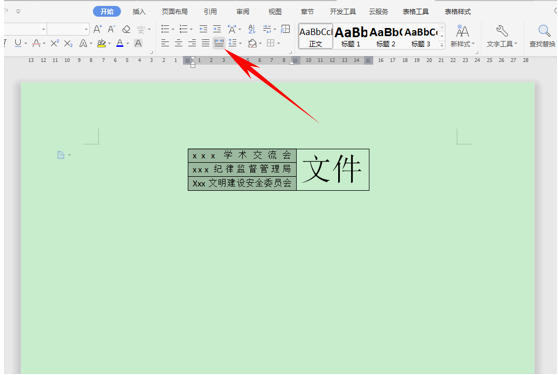Screen dimensions: 558x375
Task: Click the Sort A-Z icon
Action: click(252, 29)
